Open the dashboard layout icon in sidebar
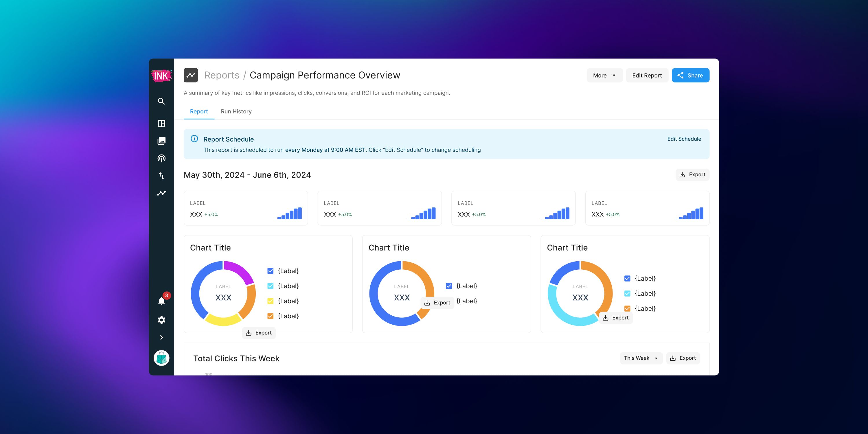 [x=161, y=124]
